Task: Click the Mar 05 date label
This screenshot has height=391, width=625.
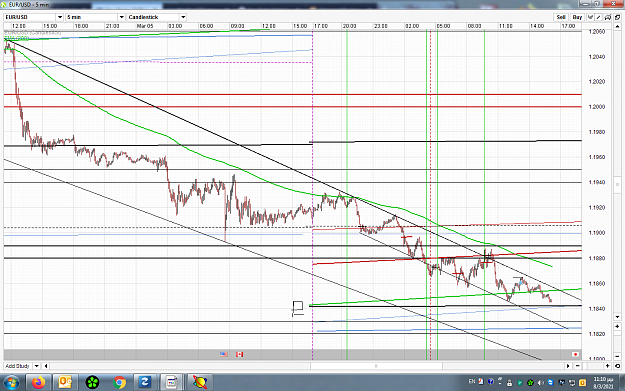Action: click(145, 26)
